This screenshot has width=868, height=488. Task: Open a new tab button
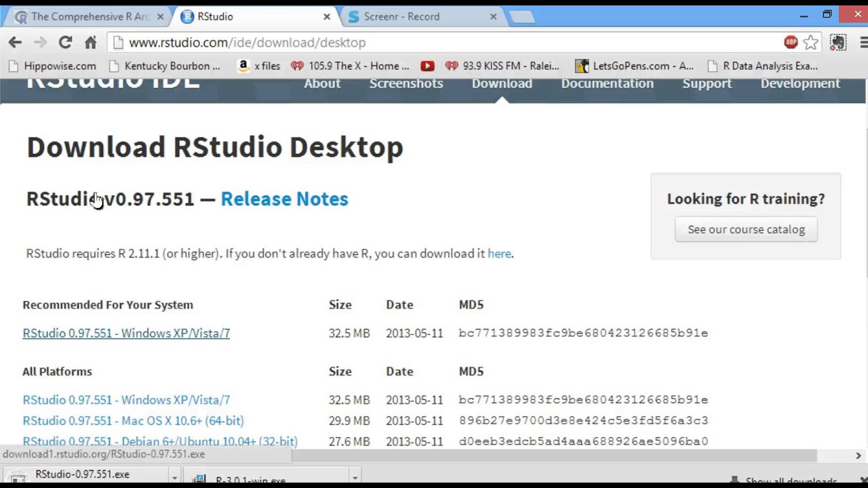pyautogui.click(x=522, y=17)
